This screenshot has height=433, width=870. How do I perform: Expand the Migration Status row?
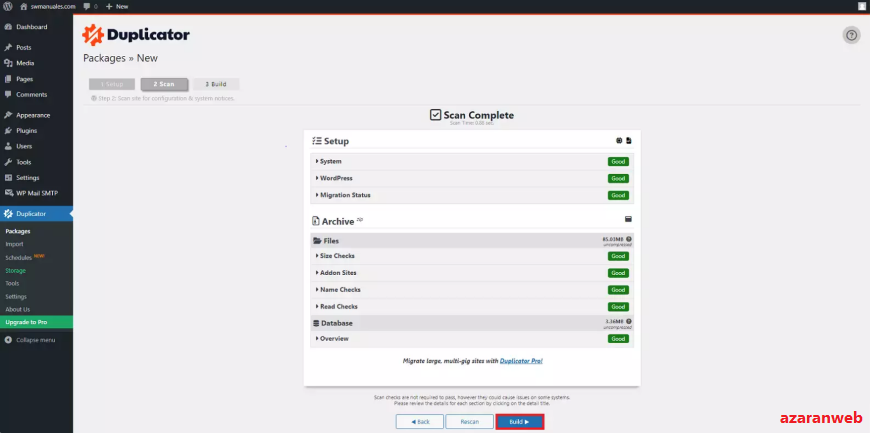click(472, 195)
